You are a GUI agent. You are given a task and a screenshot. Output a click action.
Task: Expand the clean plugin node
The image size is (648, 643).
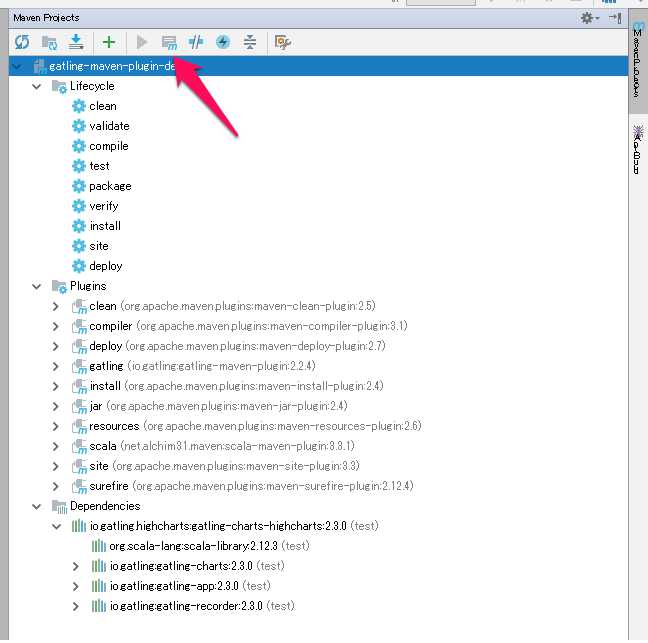click(x=56, y=306)
